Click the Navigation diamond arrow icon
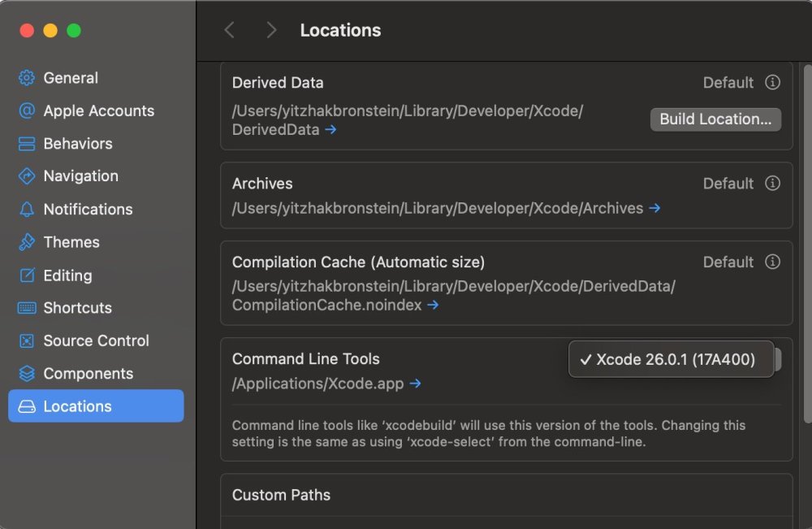 (x=27, y=176)
